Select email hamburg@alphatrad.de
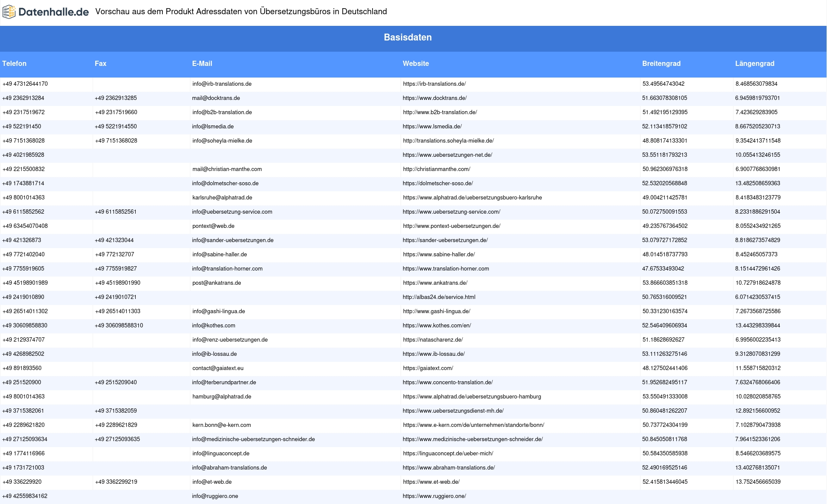 pyautogui.click(x=222, y=397)
